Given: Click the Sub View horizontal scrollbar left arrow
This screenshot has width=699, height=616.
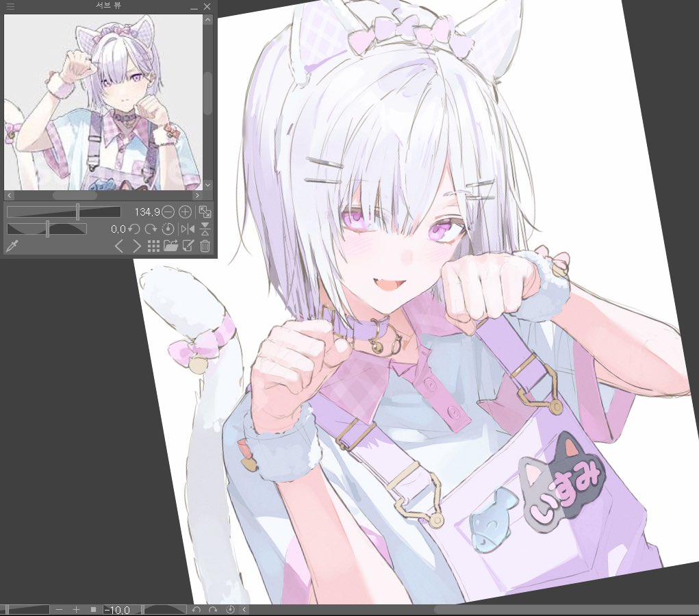Looking at the screenshot, I should [10, 195].
